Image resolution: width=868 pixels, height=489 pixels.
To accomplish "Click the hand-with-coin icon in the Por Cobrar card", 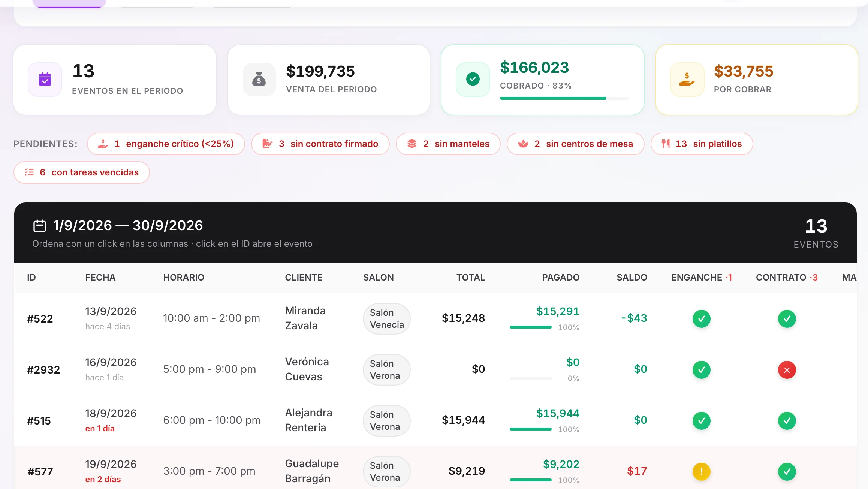I will pos(687,79).
